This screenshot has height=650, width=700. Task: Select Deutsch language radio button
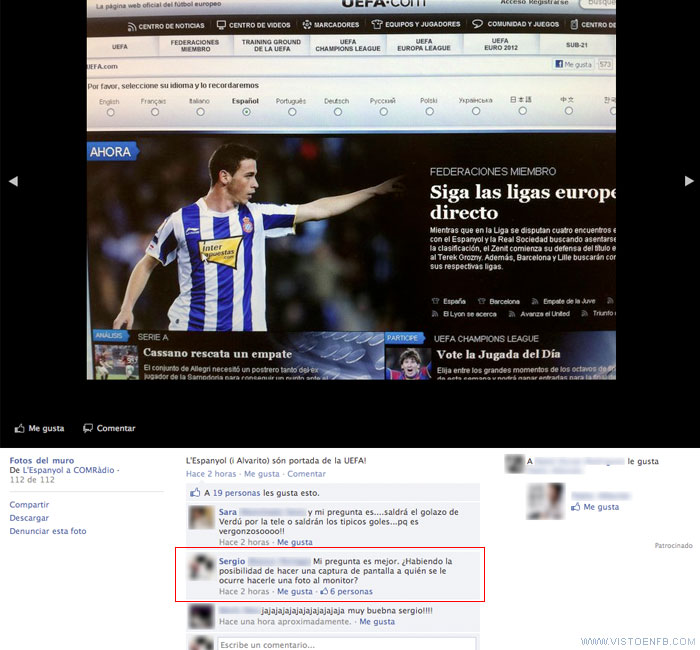pyautogui.click(x=338, y=112)
